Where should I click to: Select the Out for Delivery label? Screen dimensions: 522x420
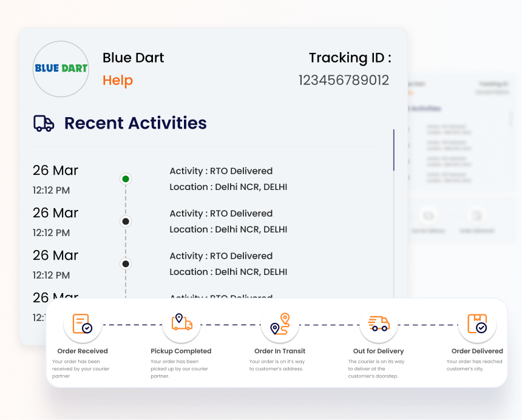coord(378,351)
